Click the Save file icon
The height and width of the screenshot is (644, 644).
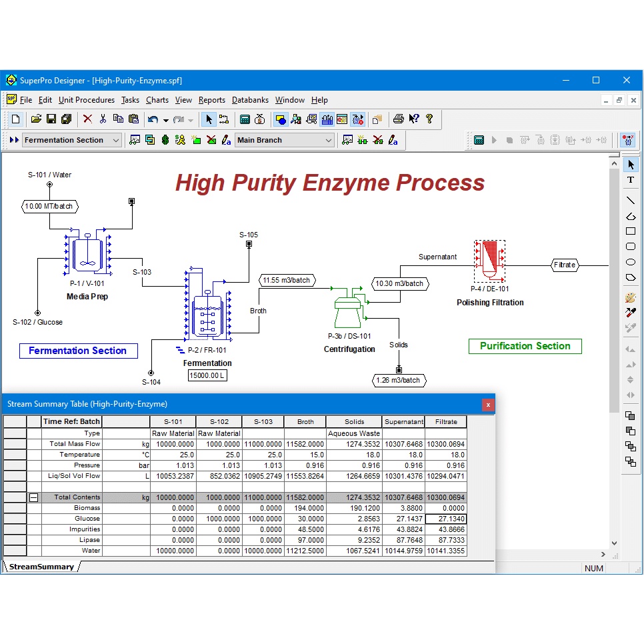pyautogui.click(x=51, y=119)
